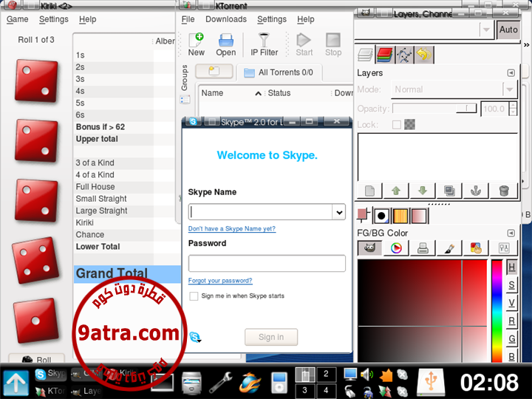
Task: Pick a shade in the red color square
Action: point(423,310)
